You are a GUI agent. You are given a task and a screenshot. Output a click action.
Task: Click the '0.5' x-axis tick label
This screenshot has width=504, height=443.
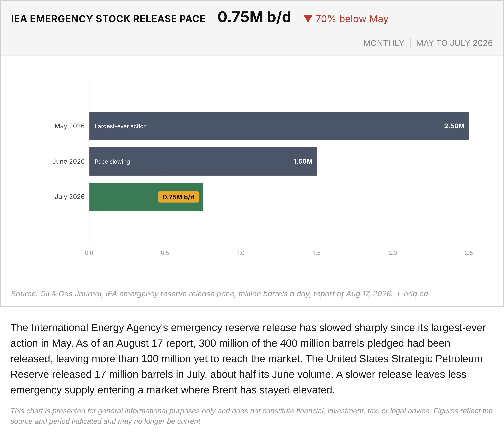[165, 253]
